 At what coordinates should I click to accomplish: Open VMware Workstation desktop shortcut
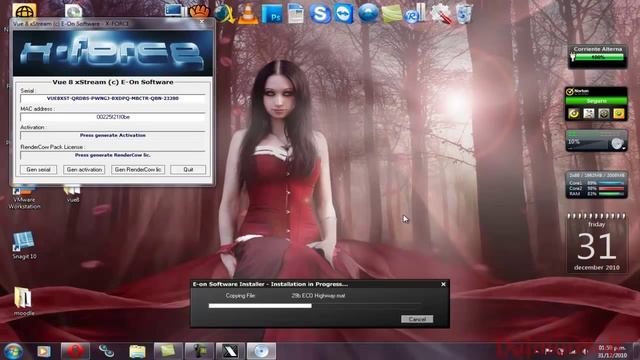[24, 198]
